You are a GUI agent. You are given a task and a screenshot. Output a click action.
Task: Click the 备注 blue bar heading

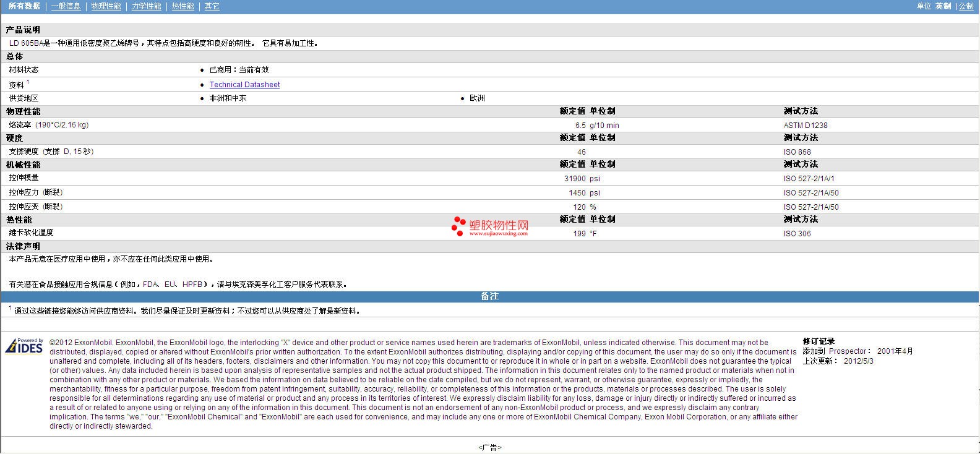[489, 296]
